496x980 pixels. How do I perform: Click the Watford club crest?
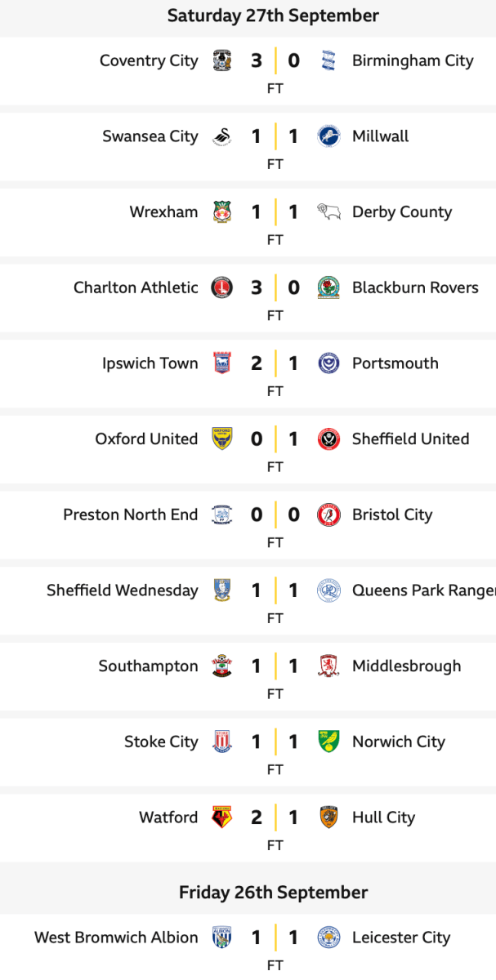click(221, 817)
